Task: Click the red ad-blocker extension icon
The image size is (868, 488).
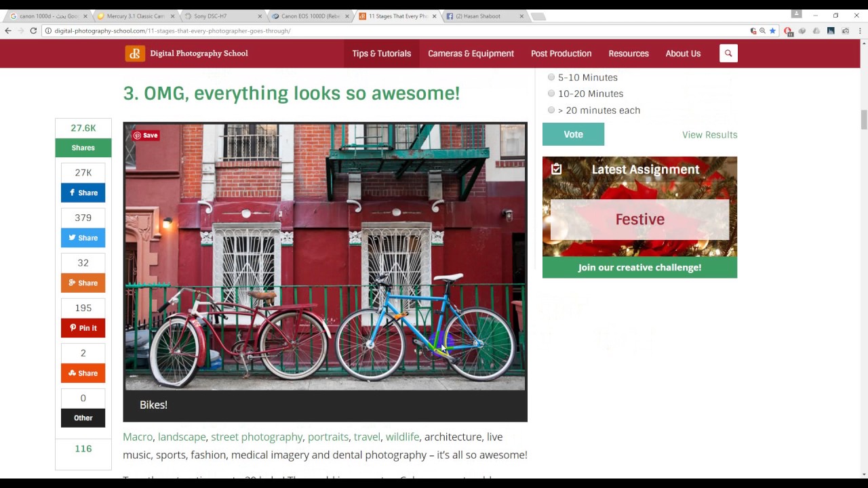Action: [x=789, y=31]
